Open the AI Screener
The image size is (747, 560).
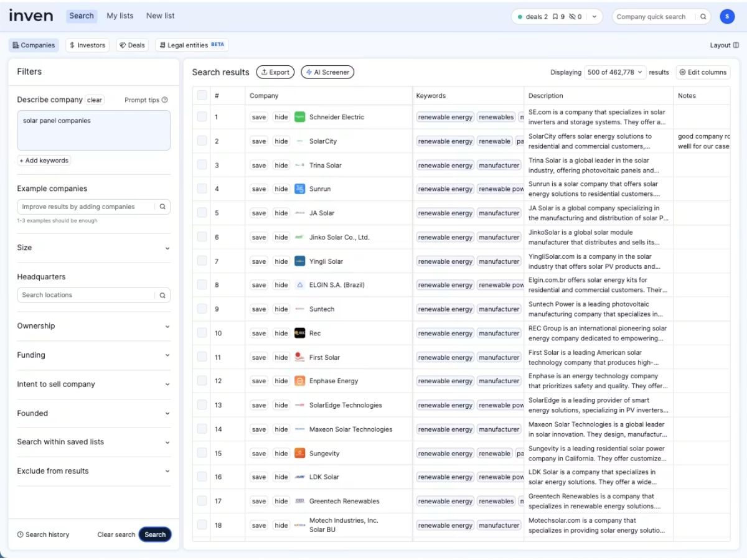tap(327, 72)
